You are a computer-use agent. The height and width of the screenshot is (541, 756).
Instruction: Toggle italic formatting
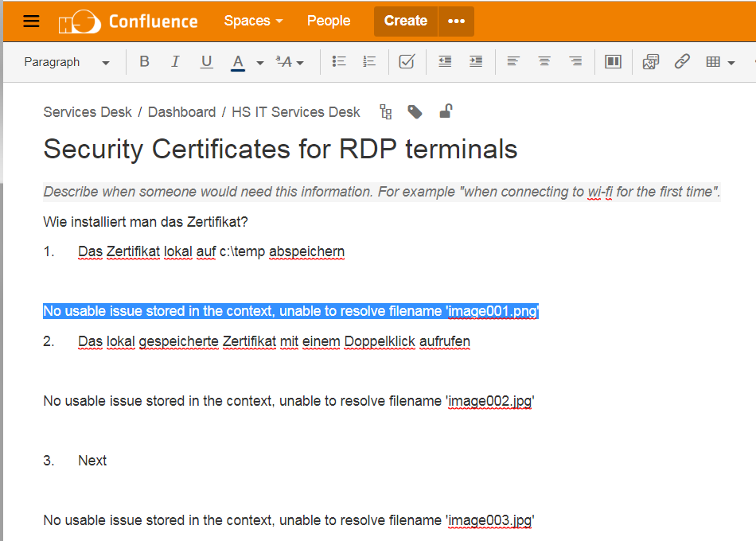click(x=175, y=62)
